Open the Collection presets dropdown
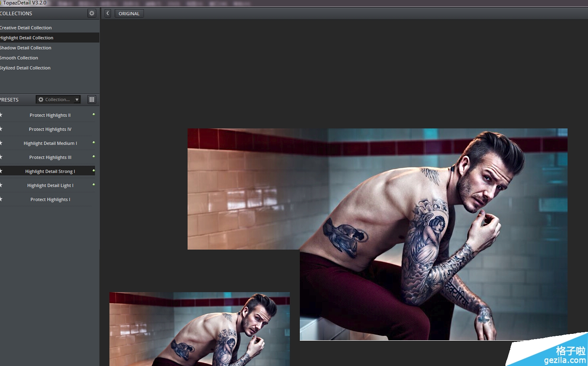Image resolution: width=588 pixels, height=366 pixels. (59, 100)
